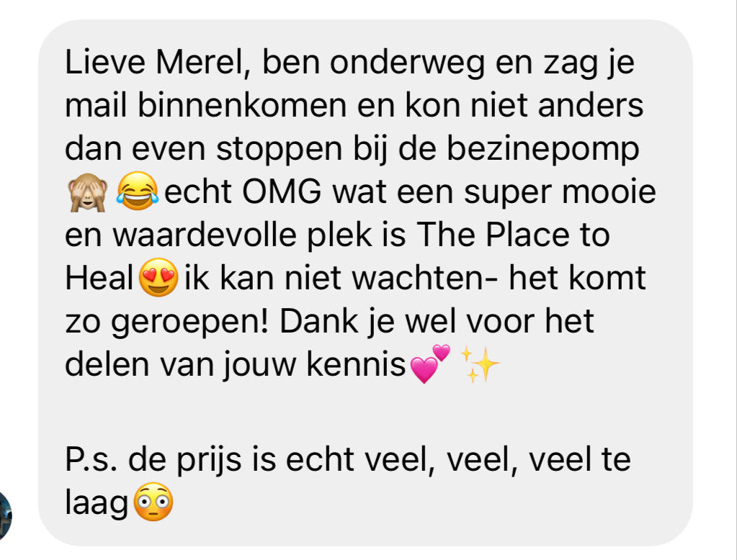737x560 pixels.
Task: Click the two pink hearts emoji
Action: coord(430,363)
